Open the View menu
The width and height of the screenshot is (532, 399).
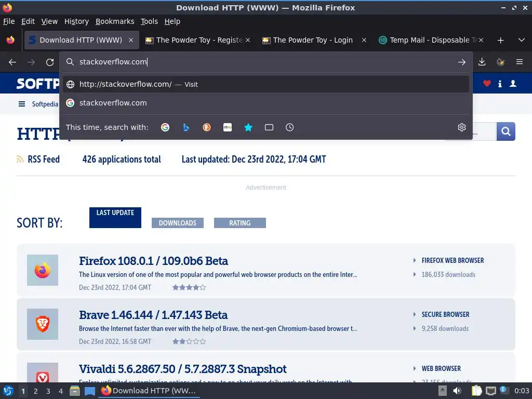tap(49, 21)
